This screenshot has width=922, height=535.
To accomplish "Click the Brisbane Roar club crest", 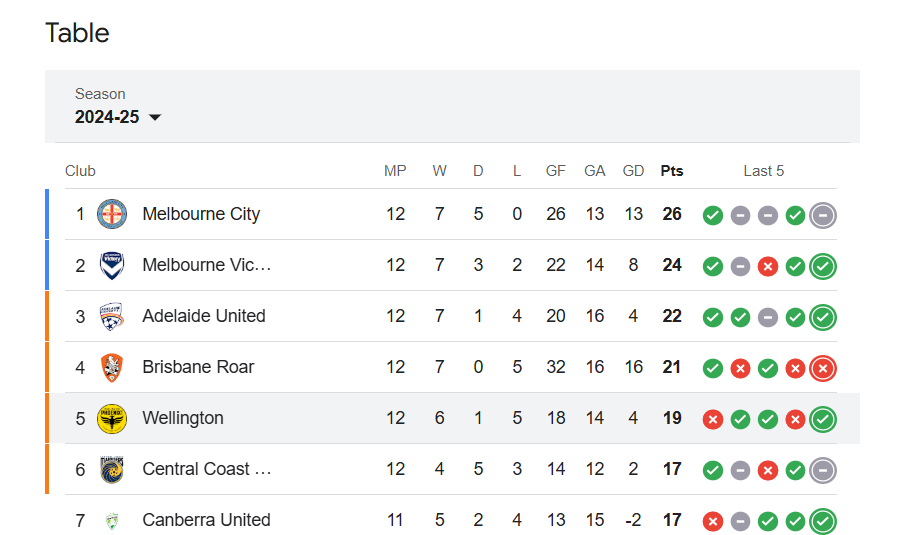I will point(111,367).
